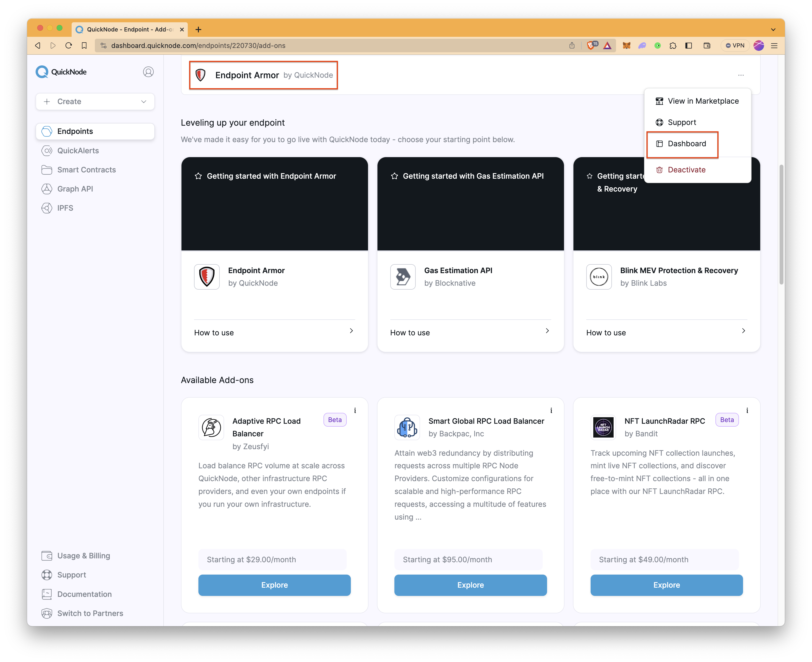Click the Blink Labs logo icon
Viewport: 812px width, 662px height.
599,277
